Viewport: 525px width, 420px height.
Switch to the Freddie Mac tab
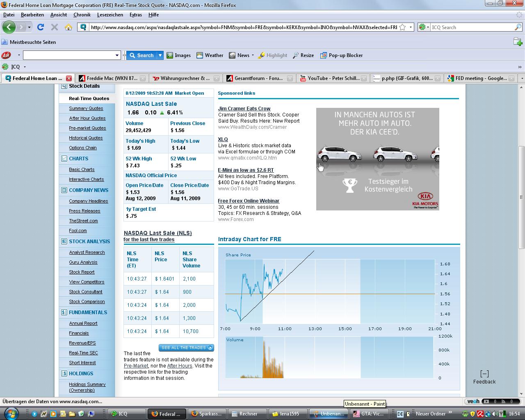[112, 78]
